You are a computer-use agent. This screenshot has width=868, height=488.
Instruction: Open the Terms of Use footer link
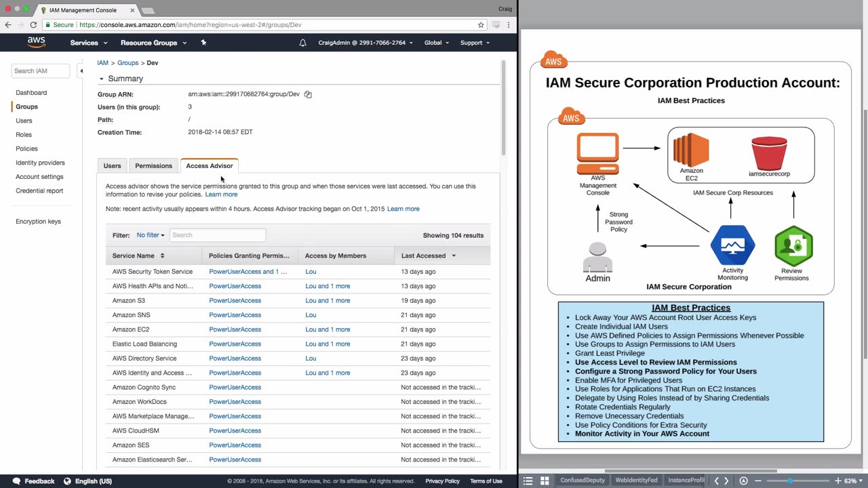486,481
